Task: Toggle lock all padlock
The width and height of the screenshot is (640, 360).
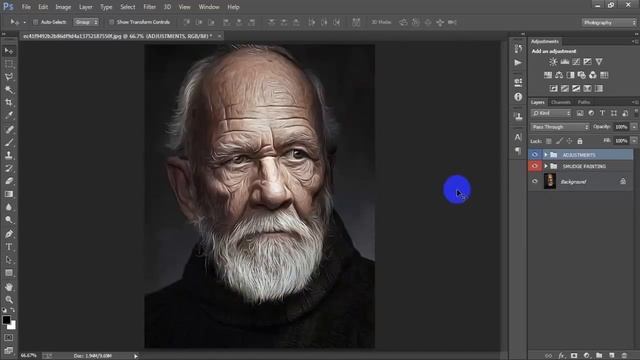Action: [x=580, y=141]
